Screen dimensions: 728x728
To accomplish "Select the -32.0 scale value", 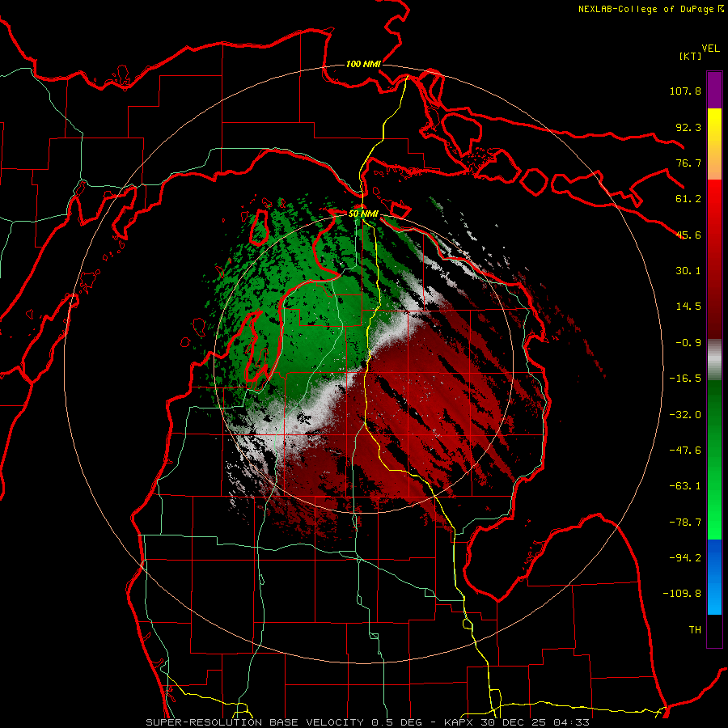I will [x=685, y=415].
